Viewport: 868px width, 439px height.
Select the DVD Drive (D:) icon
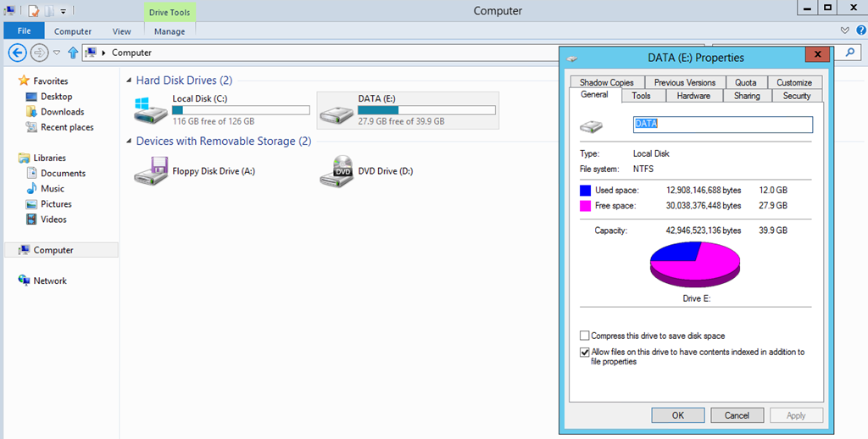pyautogui.click(x=337, y=170)
